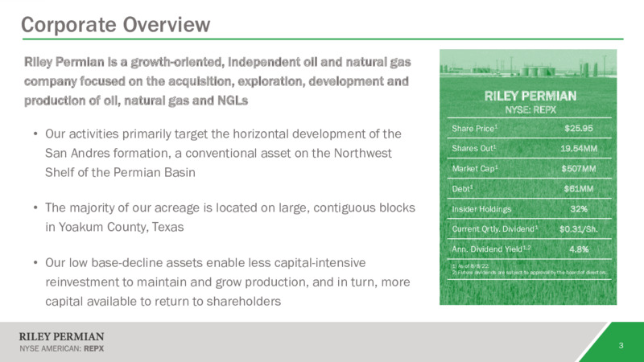Select the bold Riley Permian intro paragraph
Image resolution: width=644 pixels, height=362 pixels.
point(217,81)
